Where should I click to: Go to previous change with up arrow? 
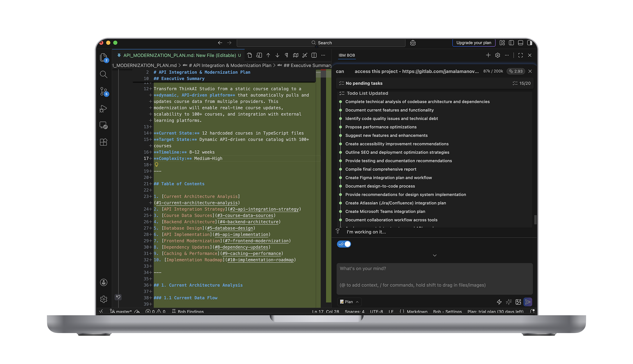[268, 55]
